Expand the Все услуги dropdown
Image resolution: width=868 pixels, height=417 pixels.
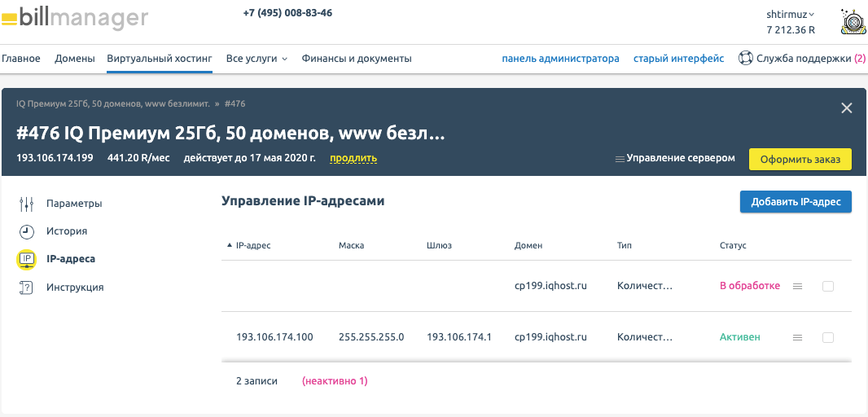coord(256,59)
